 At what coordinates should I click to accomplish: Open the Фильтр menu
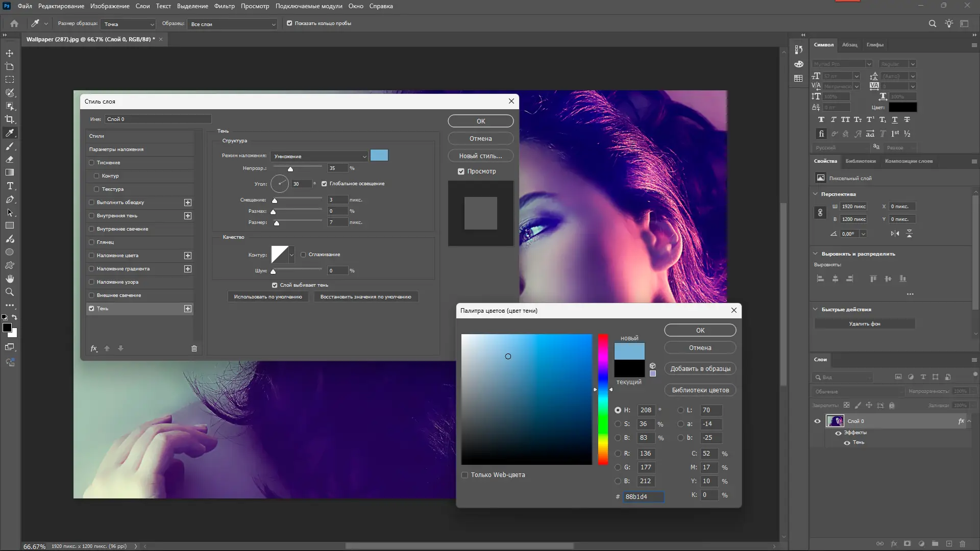[x=224, y=6]
